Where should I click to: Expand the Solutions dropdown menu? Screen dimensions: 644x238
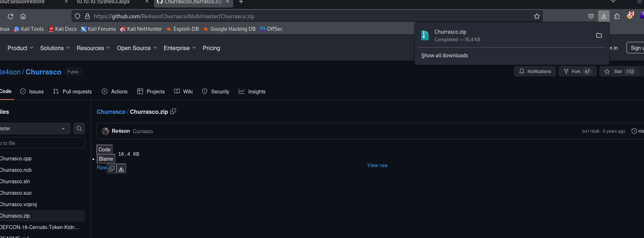(55, 48)
